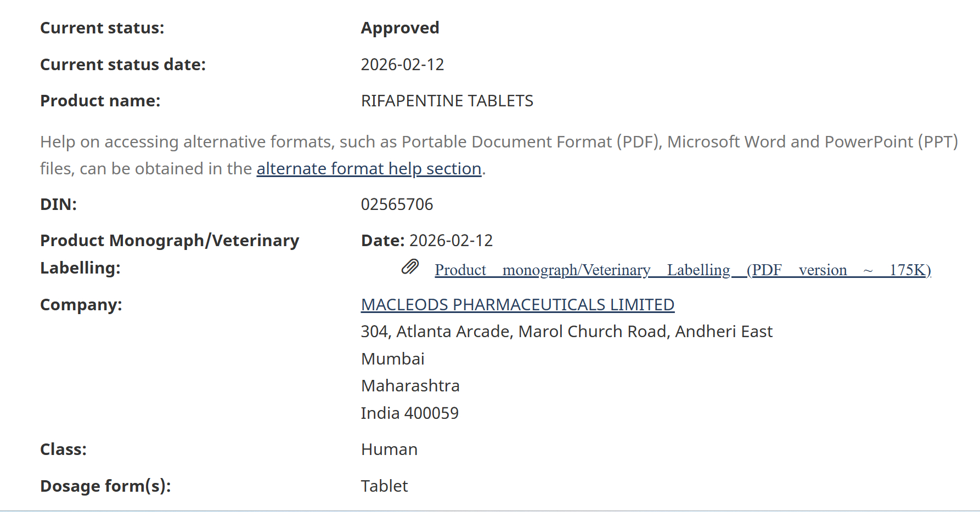Image resolution: width=980 pixels, height=512 pixels.
Task: Click the Approved status value
Action: pos(399,28)
